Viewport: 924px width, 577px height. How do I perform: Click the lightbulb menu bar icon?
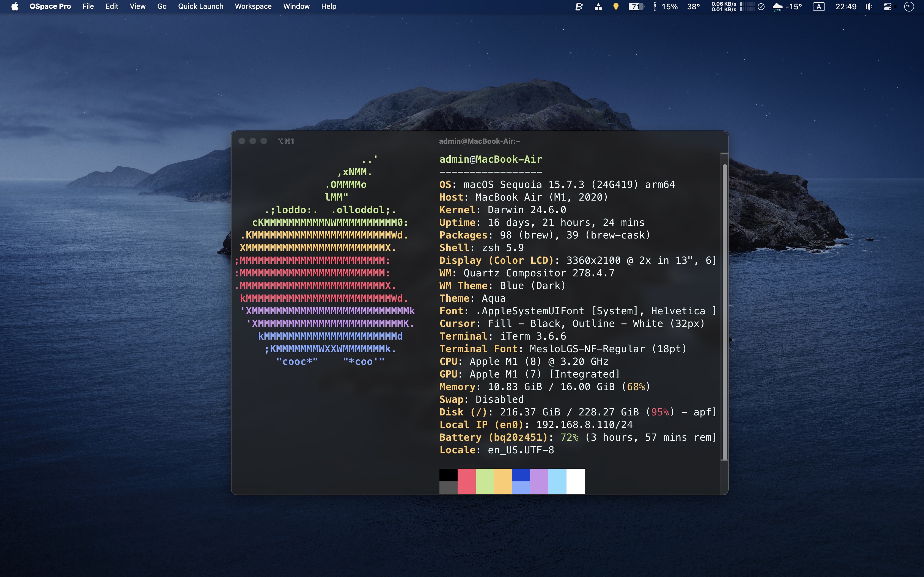[x=615, y=7]
